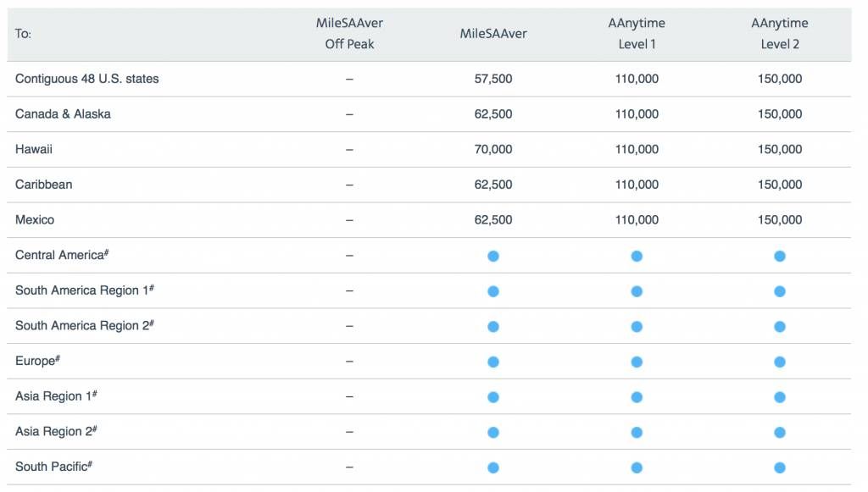868x492 pixels.
Task: Click the South Pacific MileSAAver dot
Action: [493, 467]
